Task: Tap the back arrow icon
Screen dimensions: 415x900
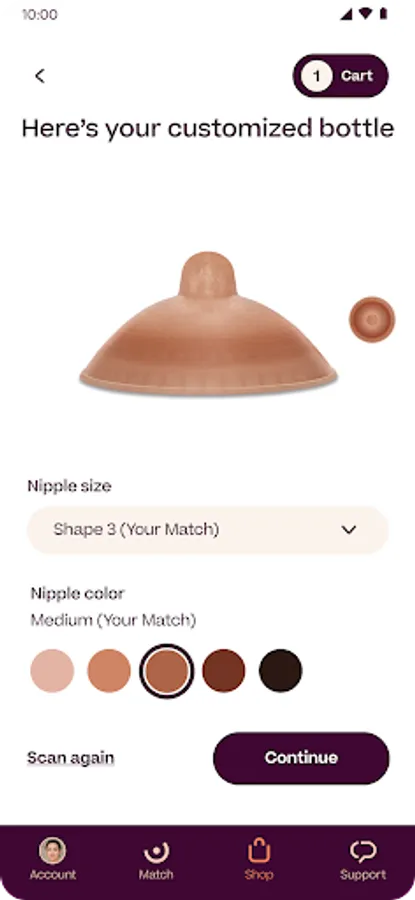Action: (x=40, y=76)
